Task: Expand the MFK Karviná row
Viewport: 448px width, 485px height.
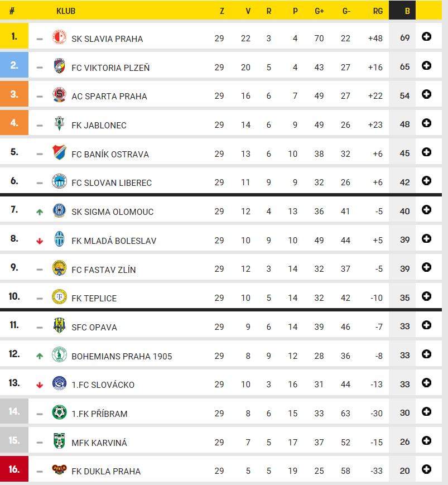Action: pos(426,440)
